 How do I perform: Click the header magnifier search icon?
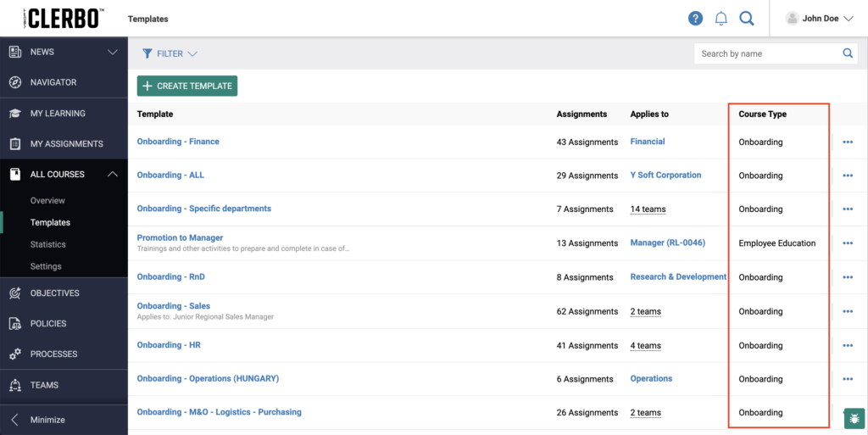(x=747, y=19)
